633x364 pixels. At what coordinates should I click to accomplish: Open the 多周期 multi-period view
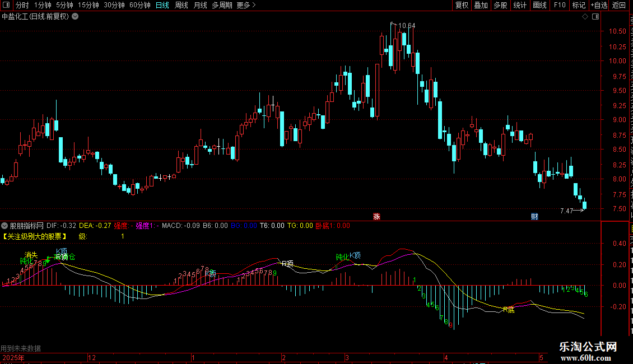(222, 5)
